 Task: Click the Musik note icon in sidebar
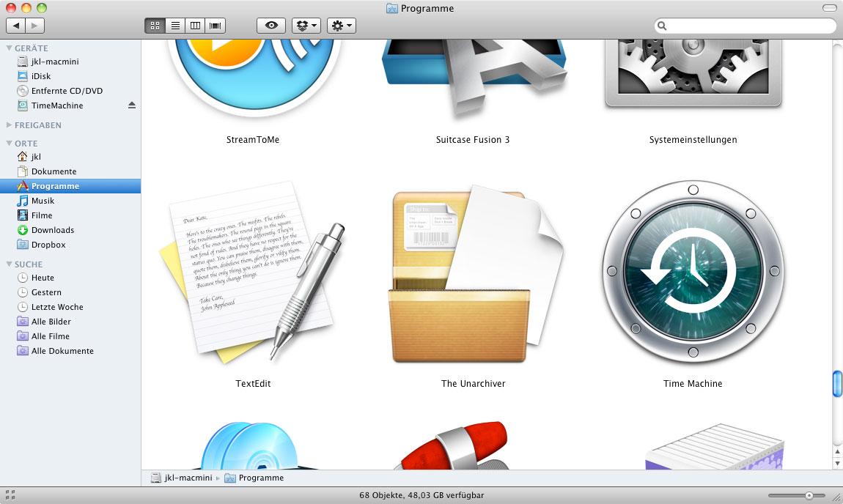tap(22, 201)
